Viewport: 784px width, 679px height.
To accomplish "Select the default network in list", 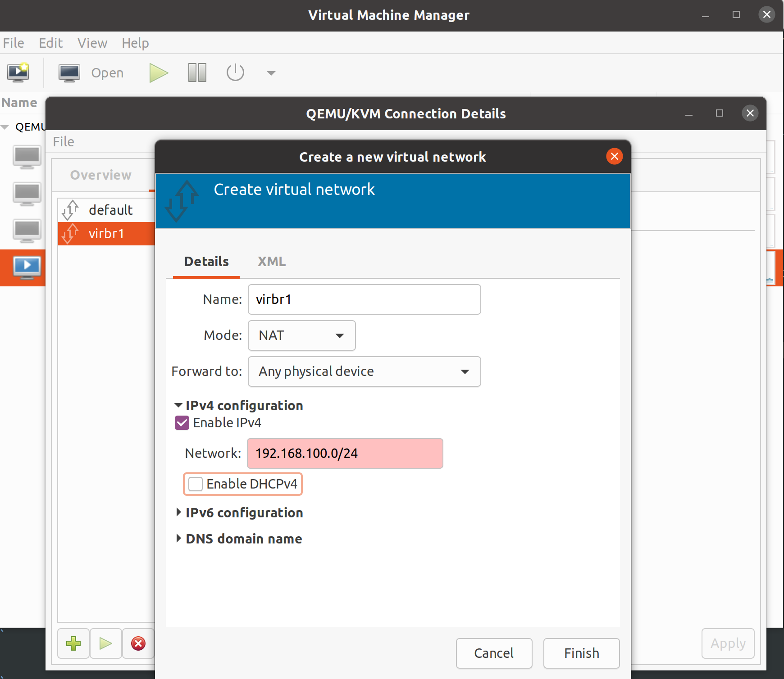I will tap(107, 210).
